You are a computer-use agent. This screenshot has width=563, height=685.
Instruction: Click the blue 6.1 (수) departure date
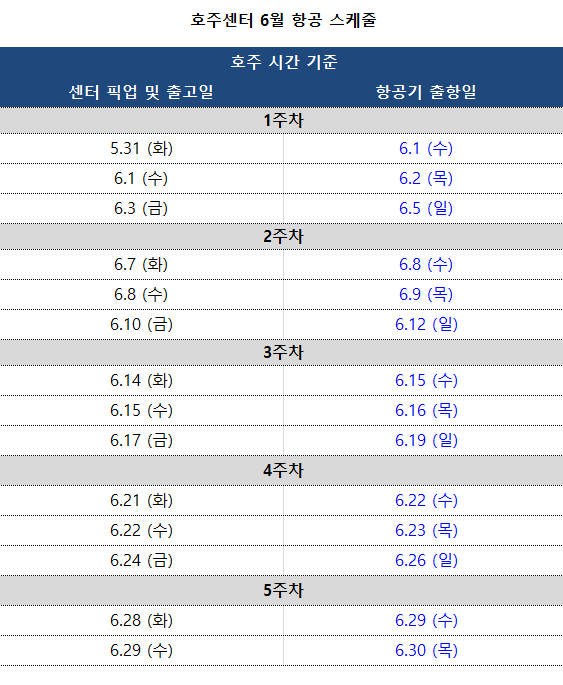coord(426,149)
